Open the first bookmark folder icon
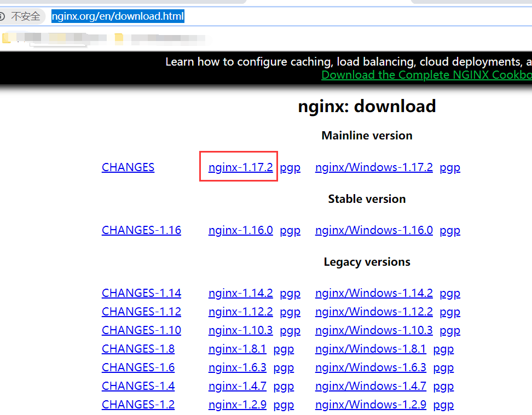The width and height of the screenshot is (532, 415). [6, 38]
